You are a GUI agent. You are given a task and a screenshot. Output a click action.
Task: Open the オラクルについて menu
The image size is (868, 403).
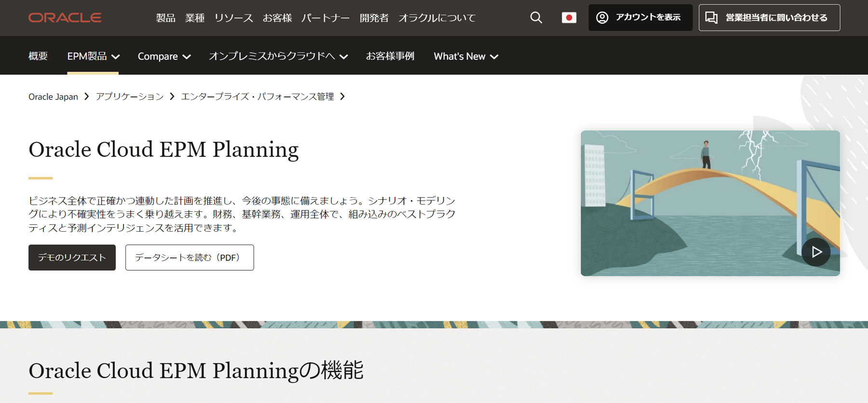(437, 18)
